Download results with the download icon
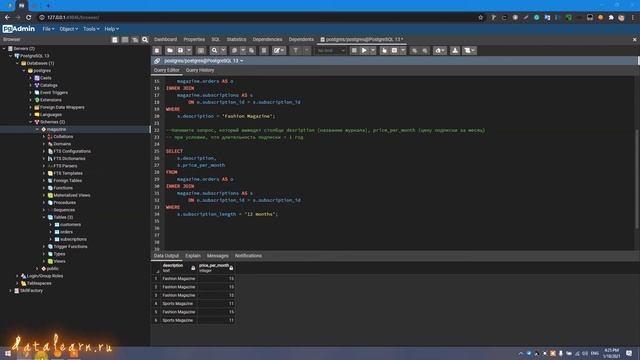 click(455, 51)
